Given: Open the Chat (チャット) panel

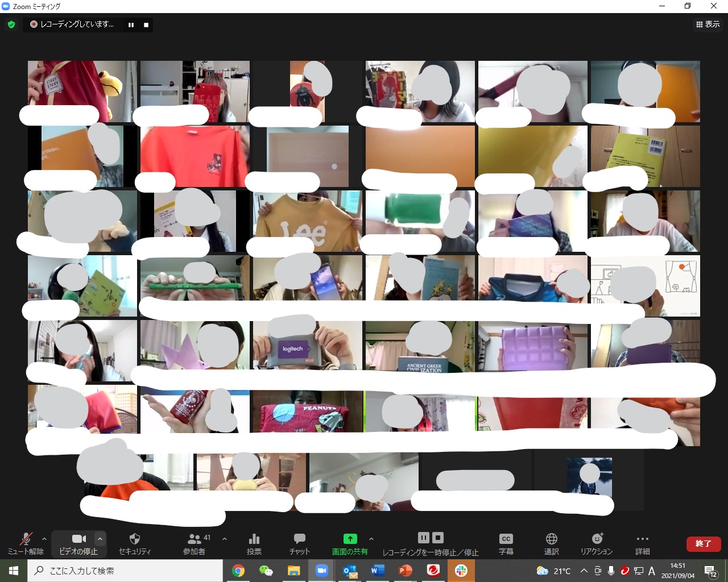Looking at the screenshot, I should 299,543.
